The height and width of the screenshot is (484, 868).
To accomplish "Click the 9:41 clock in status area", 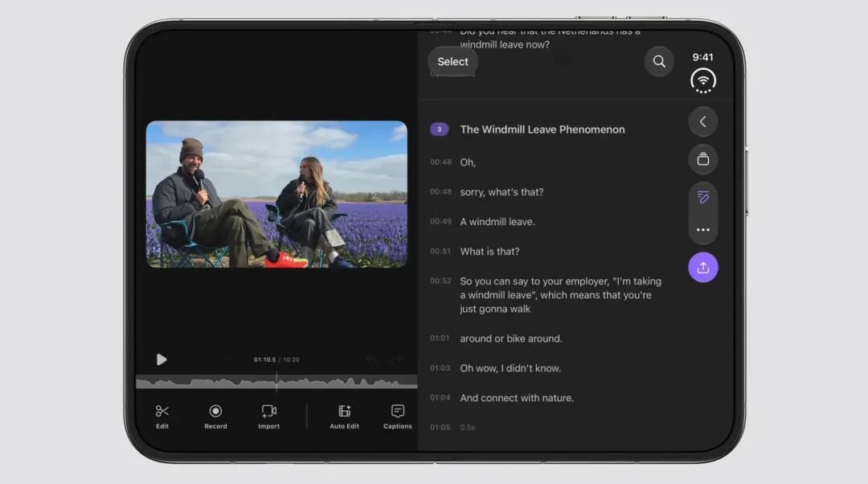I will pos(703,57).
